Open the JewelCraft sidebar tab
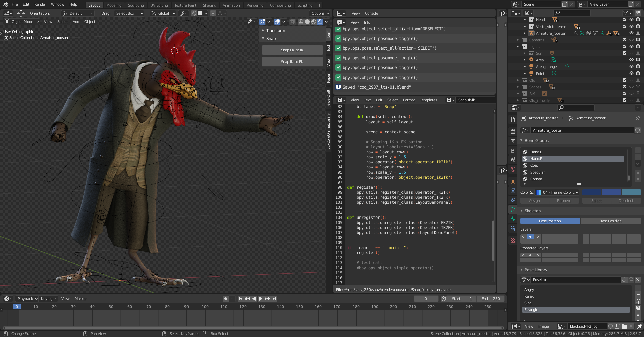Viewport: 644px width, 337px height. point(328,98)
